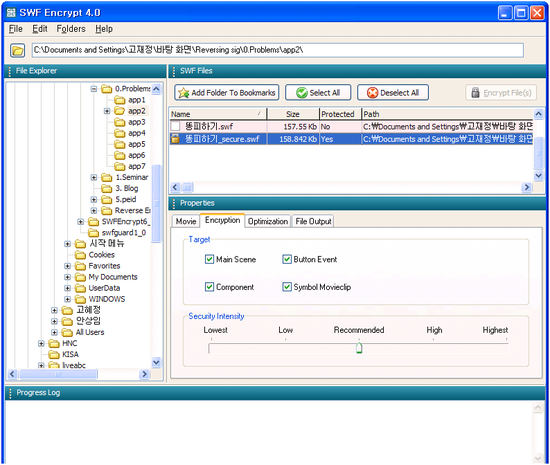Click Add Folder To Bookmarks button

tap(227, 93)
